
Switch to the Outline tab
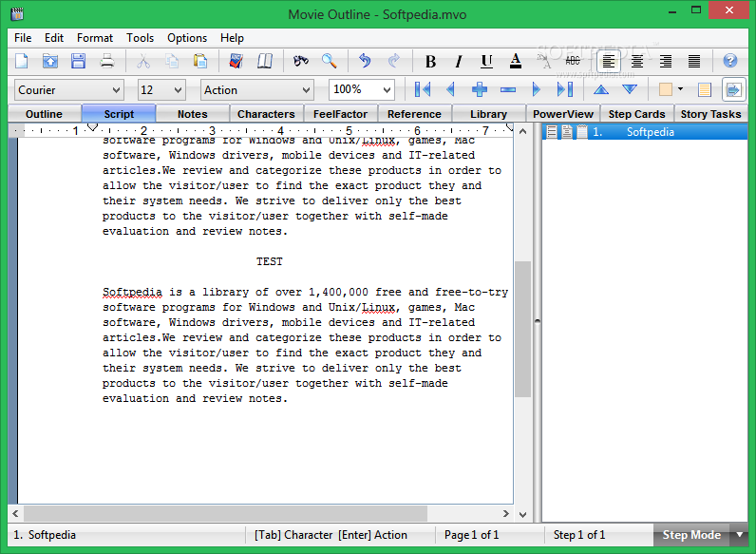point(44,114)
